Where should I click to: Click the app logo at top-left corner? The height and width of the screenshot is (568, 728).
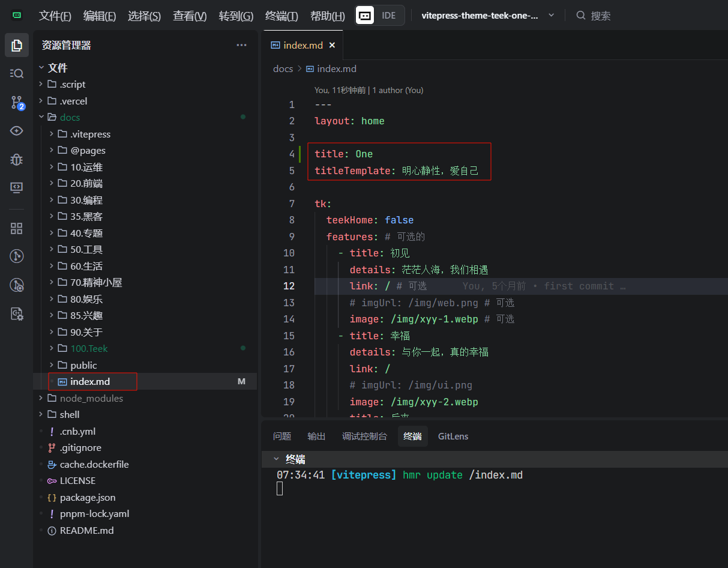click(17, 15)
